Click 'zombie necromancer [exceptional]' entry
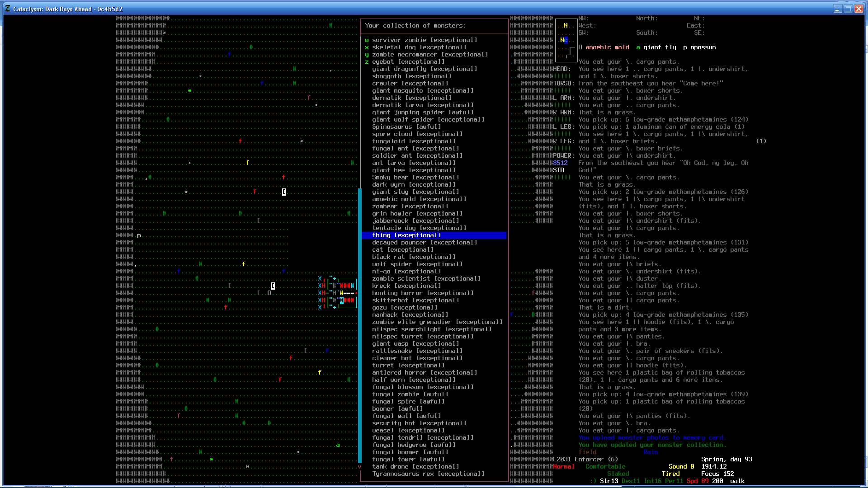Viewport: 868px width, 488px height. 430,55
